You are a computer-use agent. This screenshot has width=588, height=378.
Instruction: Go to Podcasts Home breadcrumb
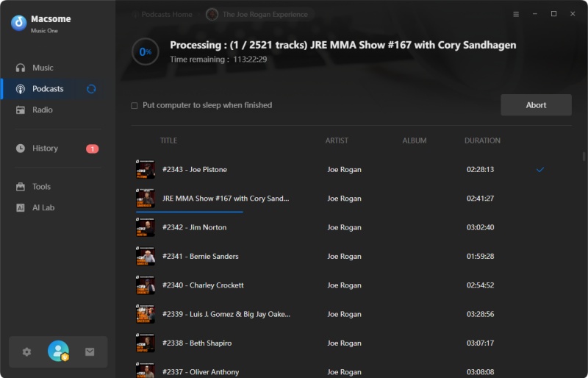[x=167, y=15]
